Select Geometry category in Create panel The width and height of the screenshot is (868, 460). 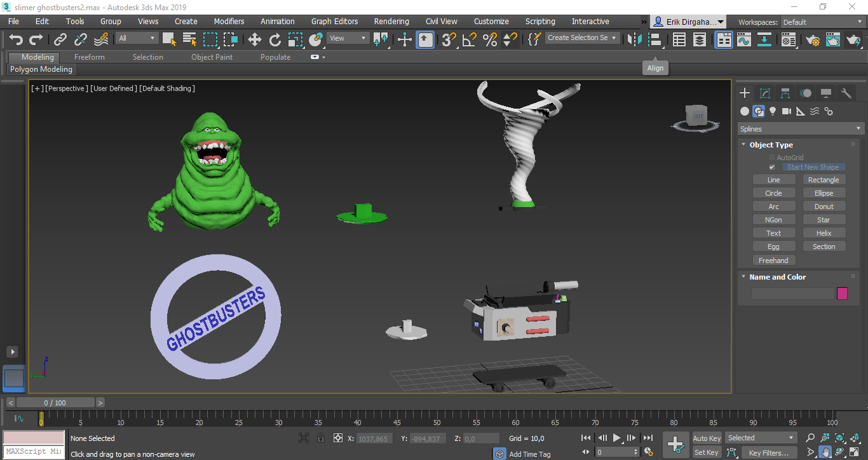coord(745,111)
